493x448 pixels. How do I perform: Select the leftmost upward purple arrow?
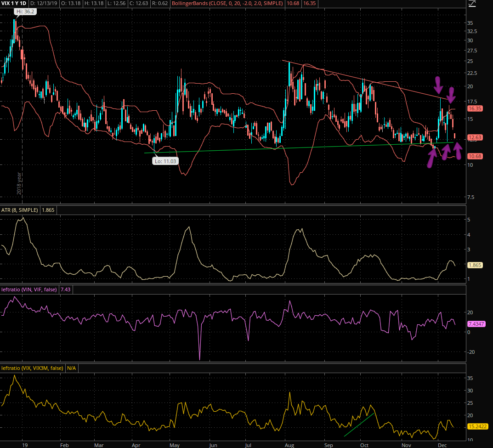coord(432,157)
